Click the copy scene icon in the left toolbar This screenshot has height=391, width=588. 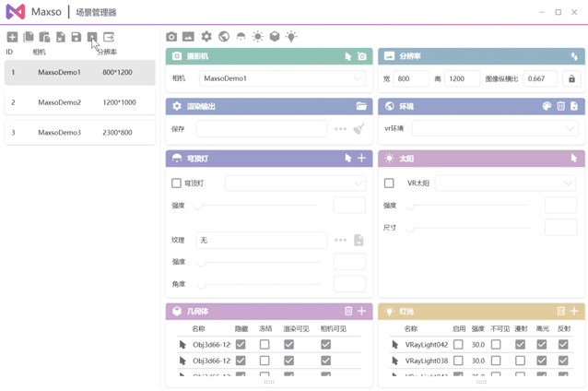[x=29, y=37]
